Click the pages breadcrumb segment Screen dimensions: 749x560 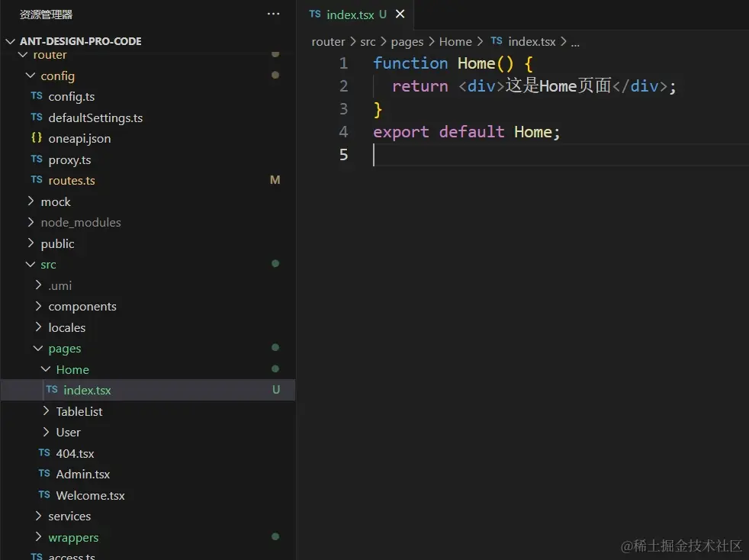pyautogui.click(x=407, y=42)
